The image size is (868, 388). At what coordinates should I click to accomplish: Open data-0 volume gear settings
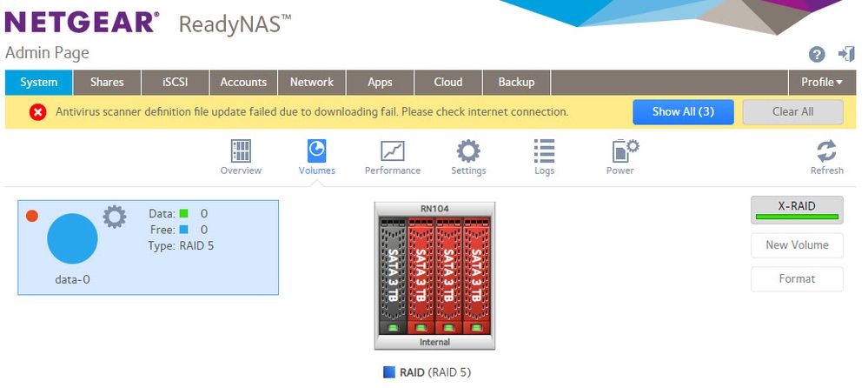pos(115,217)
